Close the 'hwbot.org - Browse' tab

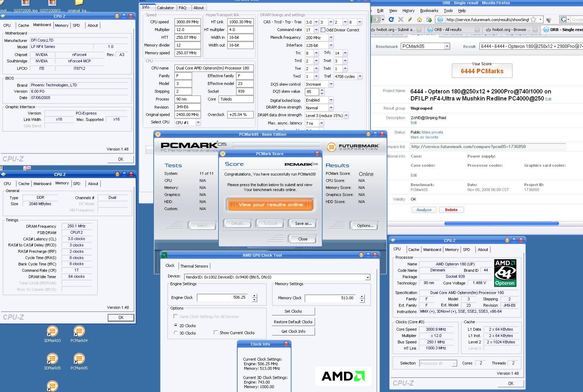click(x=535, y=30)
